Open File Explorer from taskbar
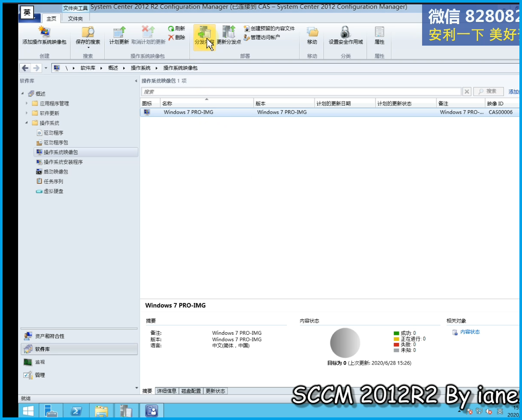 [101, 411]
